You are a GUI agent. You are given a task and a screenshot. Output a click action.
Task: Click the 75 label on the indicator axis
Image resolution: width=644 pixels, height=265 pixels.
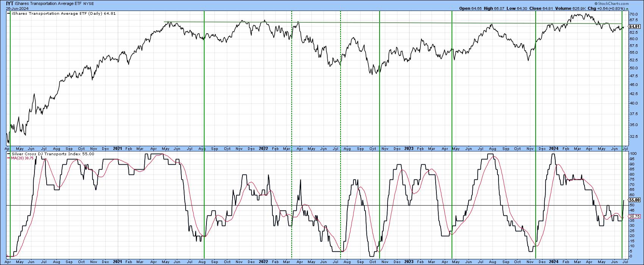tap(632, 179)
